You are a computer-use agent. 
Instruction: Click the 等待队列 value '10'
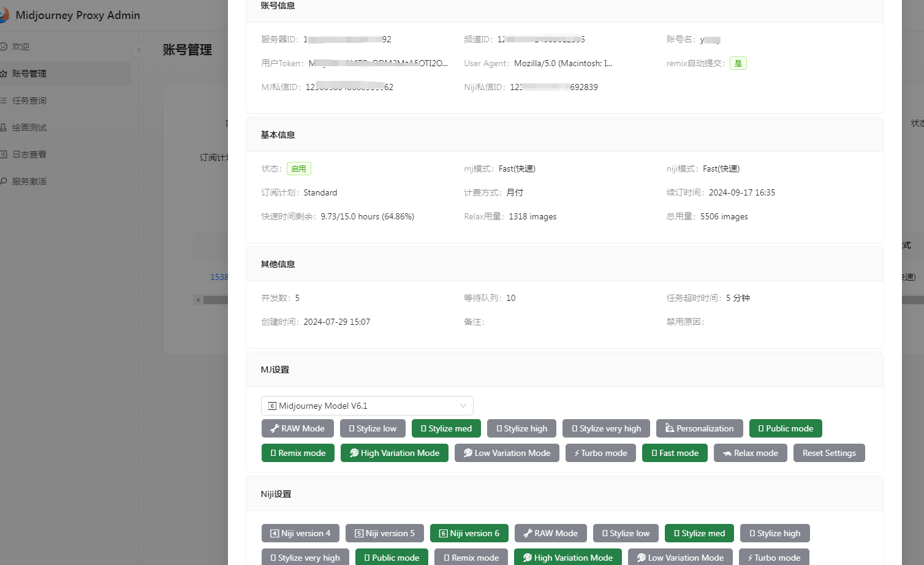coord(511,298)
